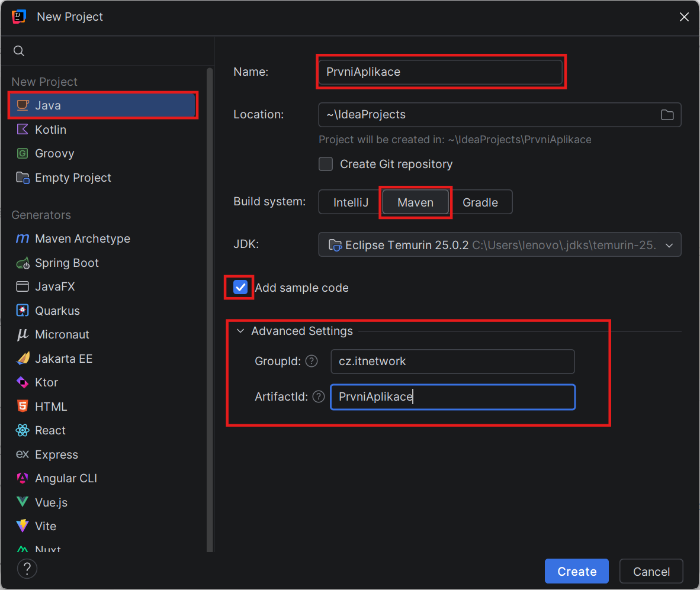The height and width of the screenshot is (590, 700).
Task: Select IntelliJ as build system
Action: coord(351,202)
